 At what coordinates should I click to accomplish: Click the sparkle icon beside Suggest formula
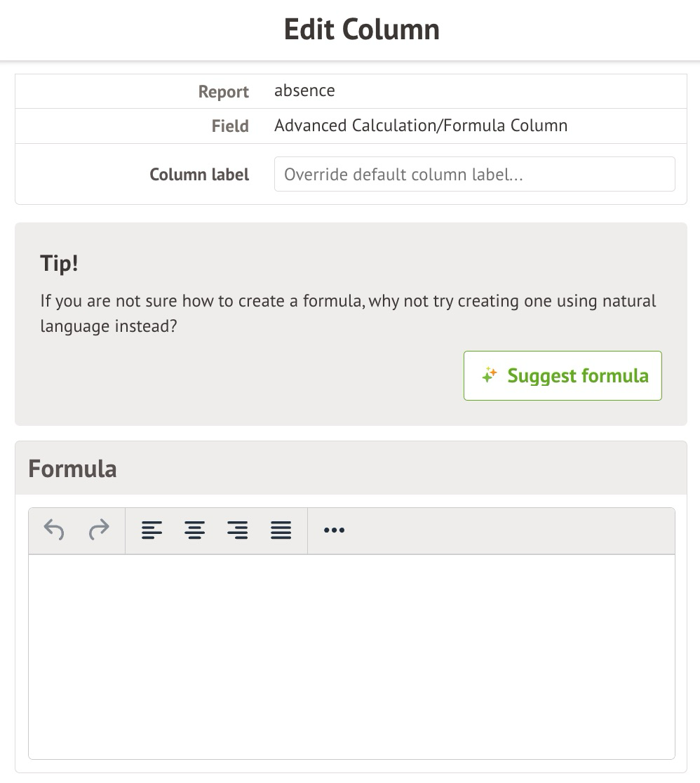tap(489, 375)
